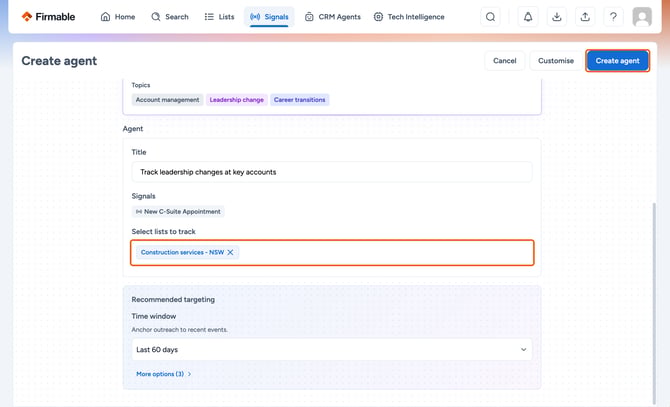Open CRM Agents nav item
Image resolution: width=670 pixels, height=407 pixels.
(x=333, y=17)
